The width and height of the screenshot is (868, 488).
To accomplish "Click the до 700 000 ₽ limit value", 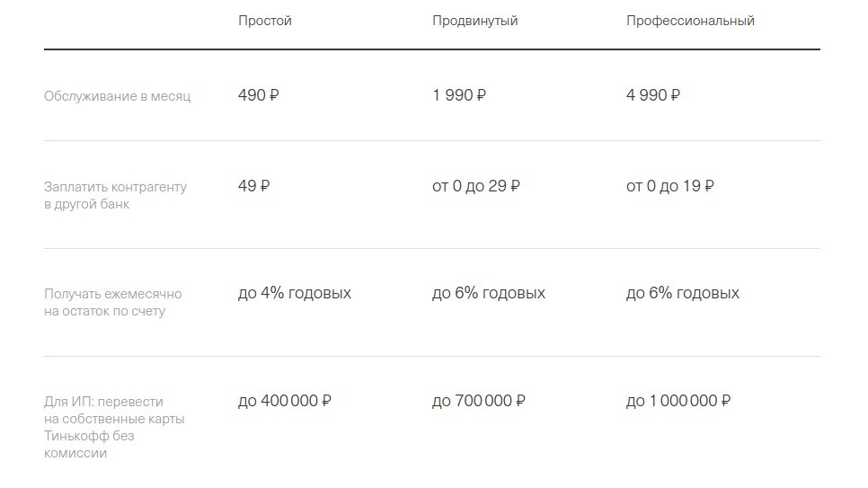I will point(479,401).
